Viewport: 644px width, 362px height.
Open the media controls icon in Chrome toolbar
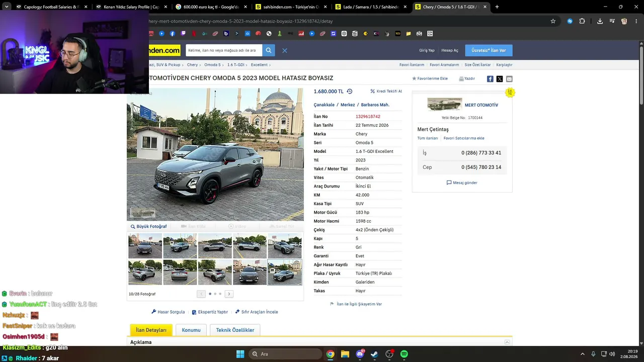(612, 21)
